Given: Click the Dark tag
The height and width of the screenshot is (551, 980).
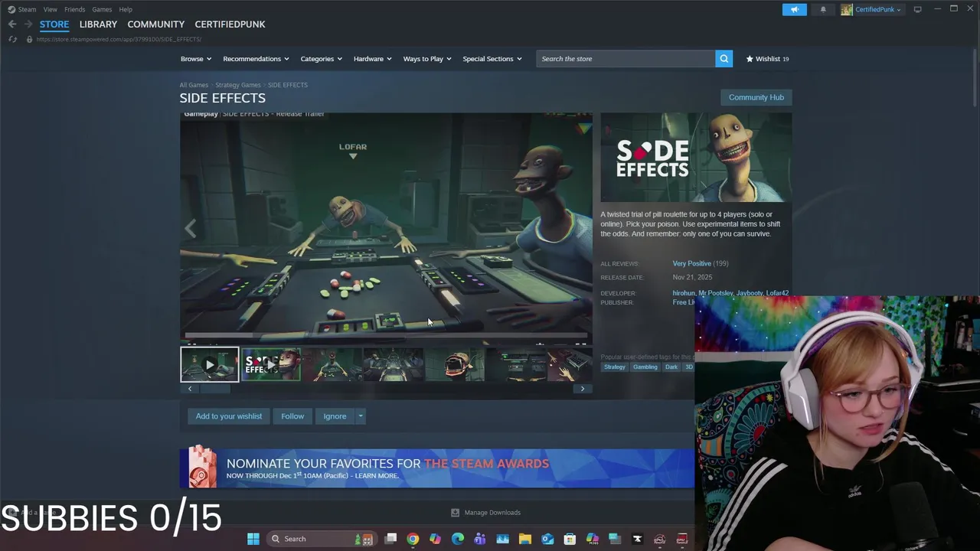Looking at the screenshot, I should click(x=671, y=367).
